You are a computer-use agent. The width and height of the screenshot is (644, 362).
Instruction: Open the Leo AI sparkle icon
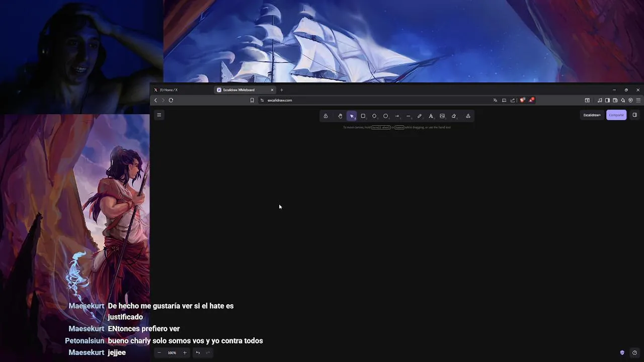point(623,100)
